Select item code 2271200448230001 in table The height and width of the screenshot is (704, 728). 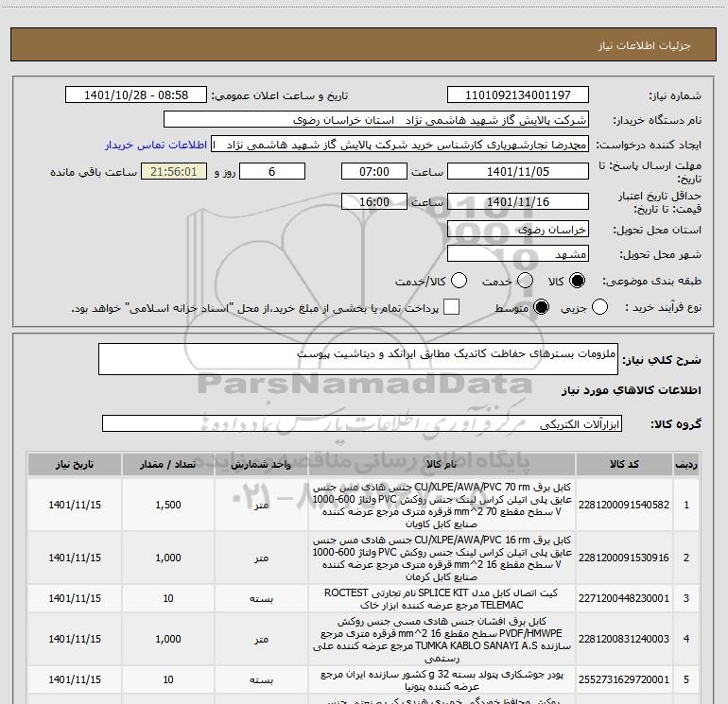pos(626,598)
